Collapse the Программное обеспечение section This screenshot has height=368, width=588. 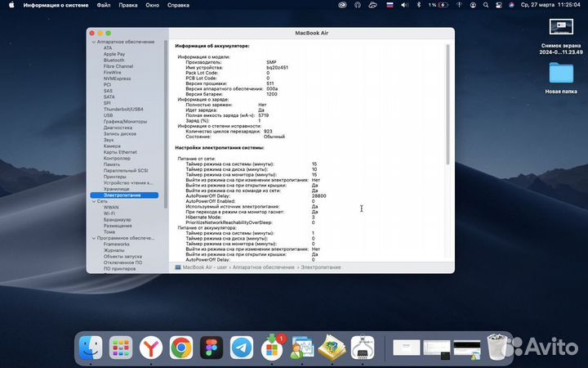click(94, 239)
